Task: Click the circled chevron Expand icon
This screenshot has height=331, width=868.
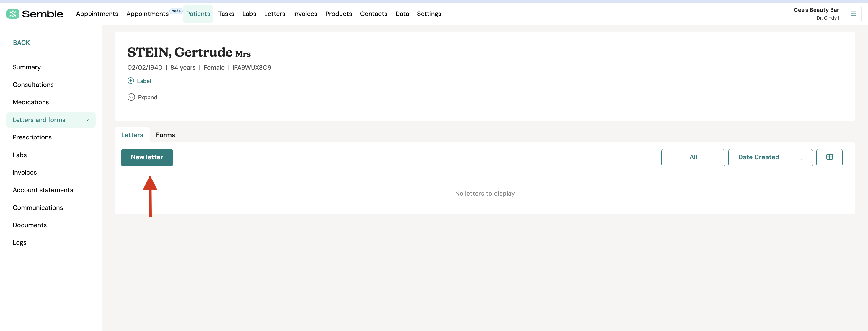Action: point(131,97)
